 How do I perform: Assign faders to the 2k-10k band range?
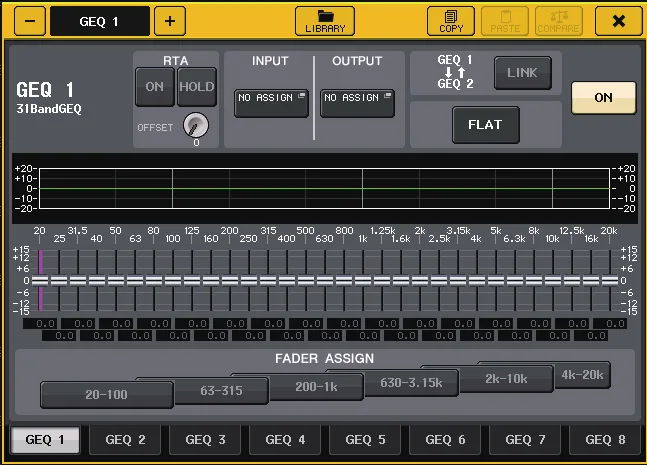(x=506, y=379)
